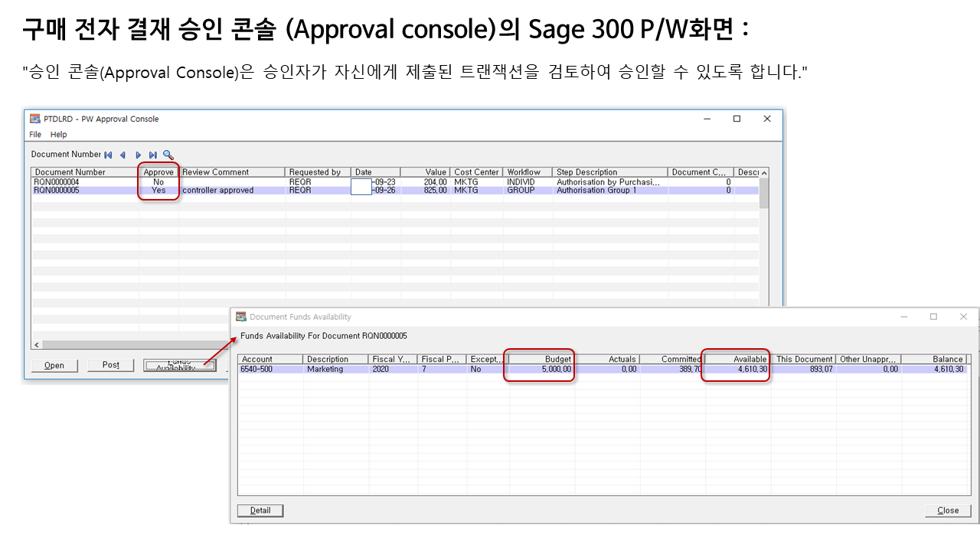Open document finder magnifier icon
Viewport: 980px width, 551px height.
coord(168,155)
